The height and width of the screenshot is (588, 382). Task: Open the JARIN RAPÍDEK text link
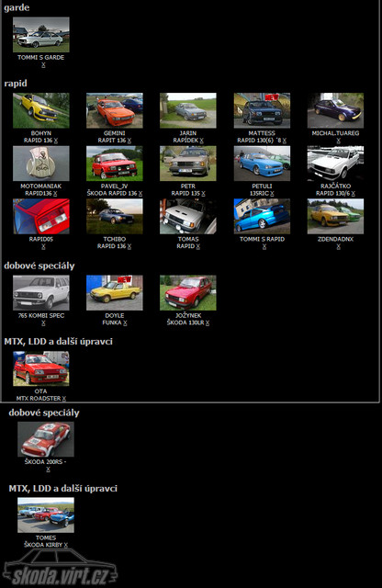(188, 137)
